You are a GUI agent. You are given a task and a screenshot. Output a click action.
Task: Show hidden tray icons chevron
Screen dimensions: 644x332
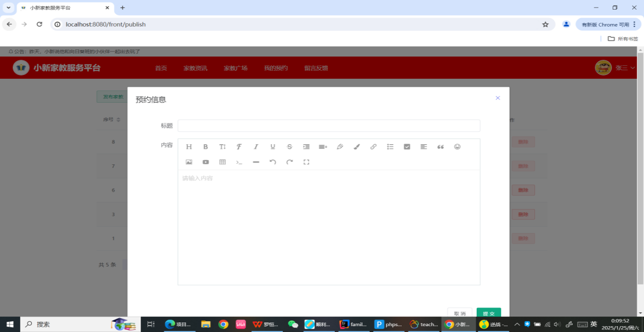point(516,324)
